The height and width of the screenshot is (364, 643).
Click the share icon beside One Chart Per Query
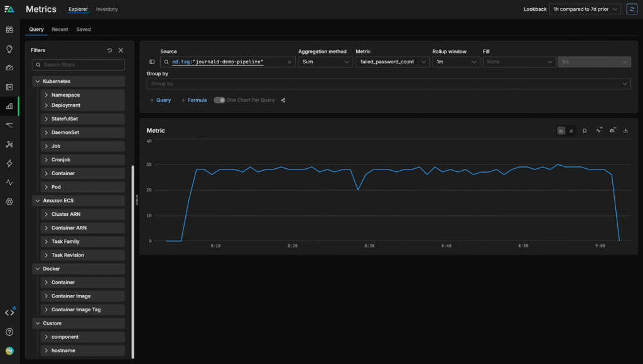(283, 100)
